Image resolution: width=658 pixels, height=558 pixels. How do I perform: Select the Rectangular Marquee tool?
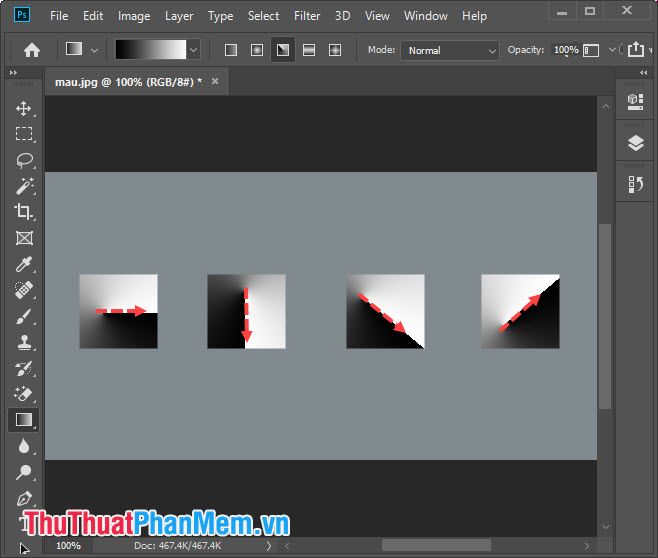pyautogui.click(x=24, y=134)
